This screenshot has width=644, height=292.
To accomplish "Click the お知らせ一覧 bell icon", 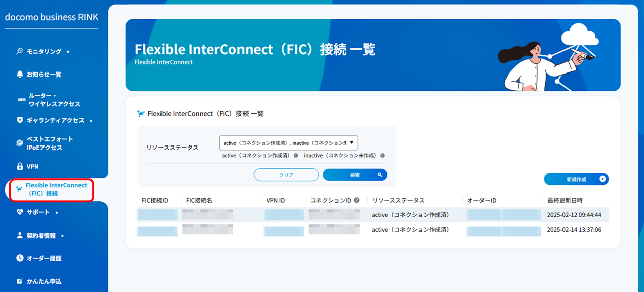I will pyautogui.click(x=20, y=75).
